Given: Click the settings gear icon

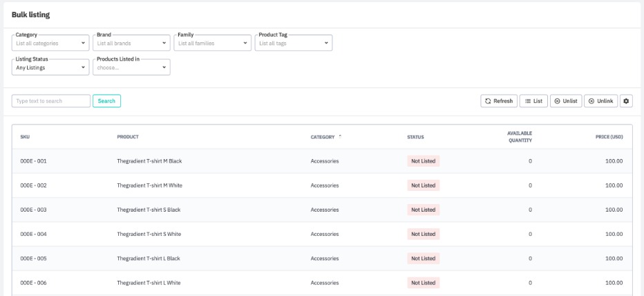Looking at the screenshot, I should pyautogui.click(x=627, y=101).
